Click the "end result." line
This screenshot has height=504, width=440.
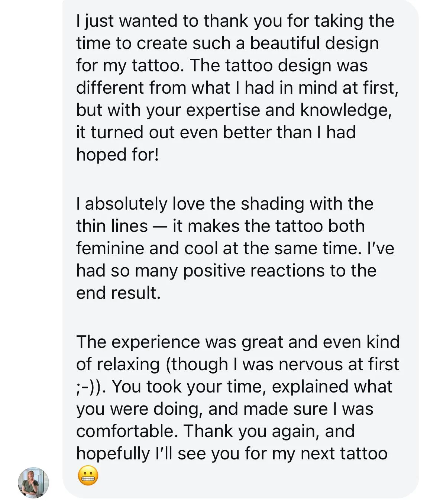coord(118,293)
